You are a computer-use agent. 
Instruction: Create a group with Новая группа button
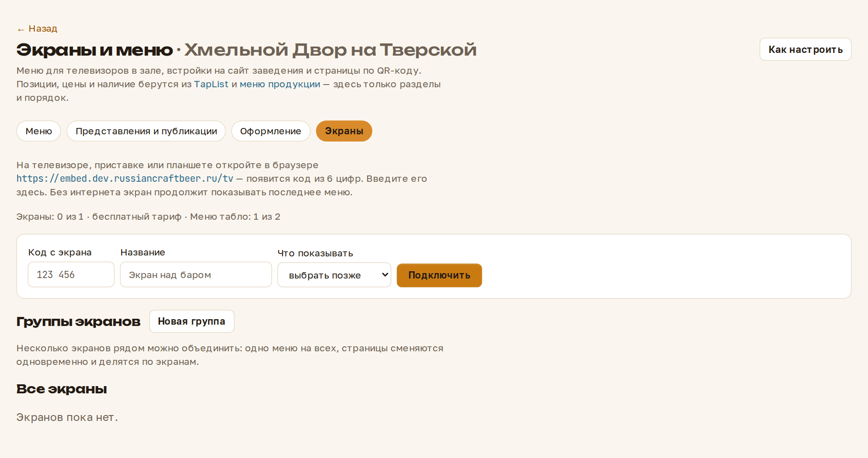(192, 321)
